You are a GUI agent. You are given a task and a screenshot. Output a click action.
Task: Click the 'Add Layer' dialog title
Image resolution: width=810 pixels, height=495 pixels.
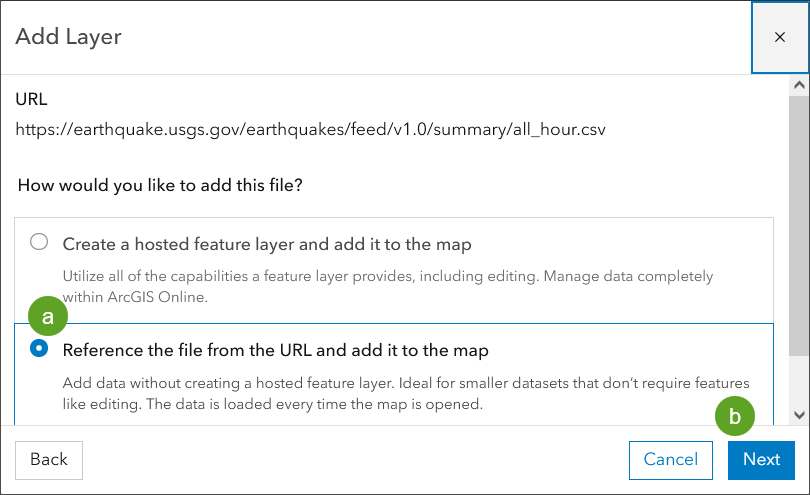tap(69, 37)
